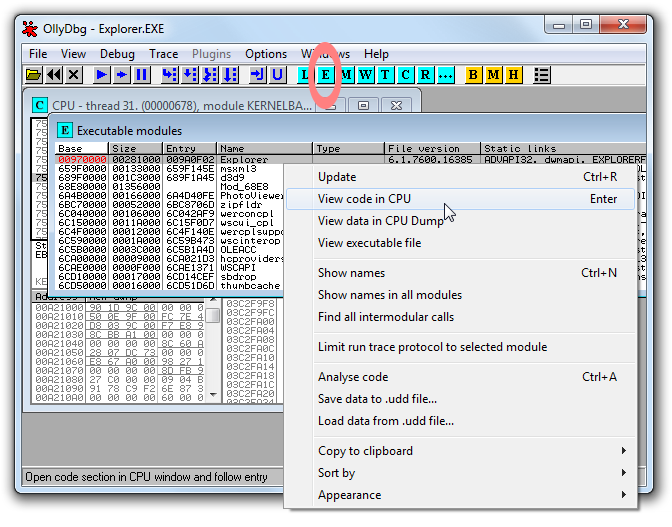Sort modules by the Base column header
The width and height of the screenshot is (672, 527).
pos(81,148)
